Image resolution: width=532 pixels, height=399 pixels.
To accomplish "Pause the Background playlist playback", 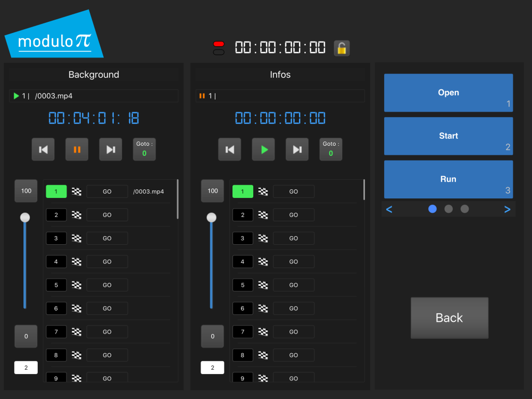I will pos(77,149).
